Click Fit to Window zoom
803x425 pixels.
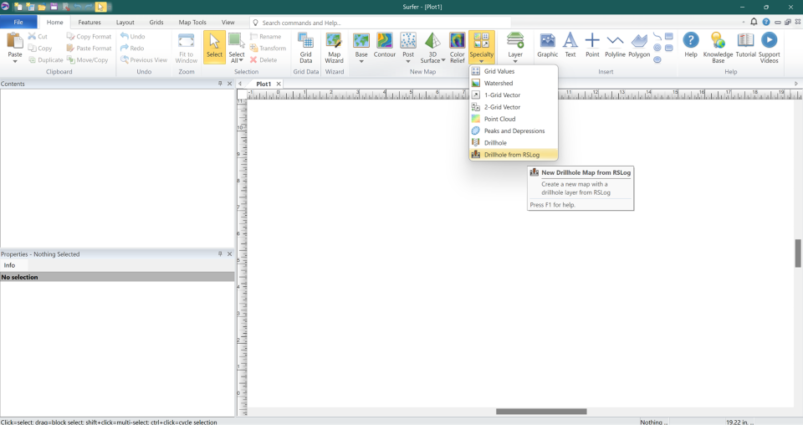(x=186, y=48)
